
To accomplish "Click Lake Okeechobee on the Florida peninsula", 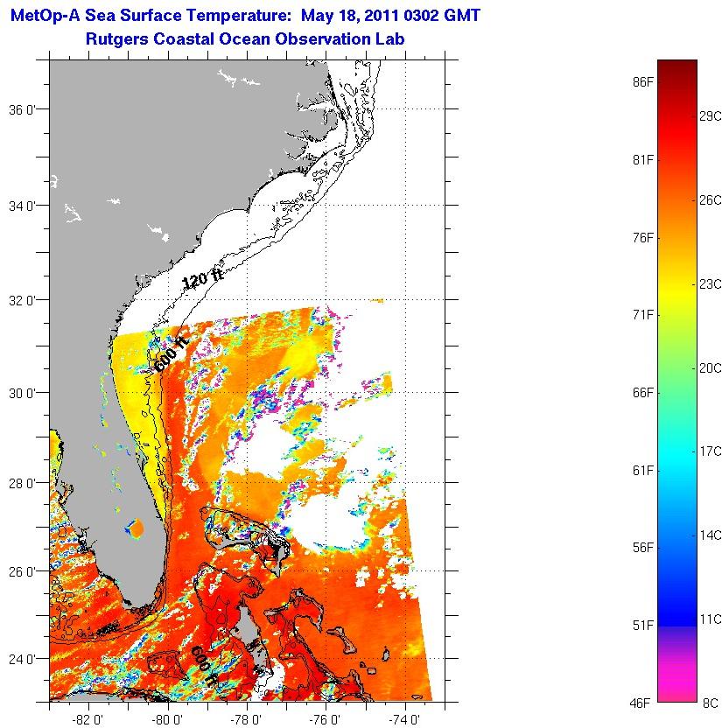I will [x=136, y=528].
